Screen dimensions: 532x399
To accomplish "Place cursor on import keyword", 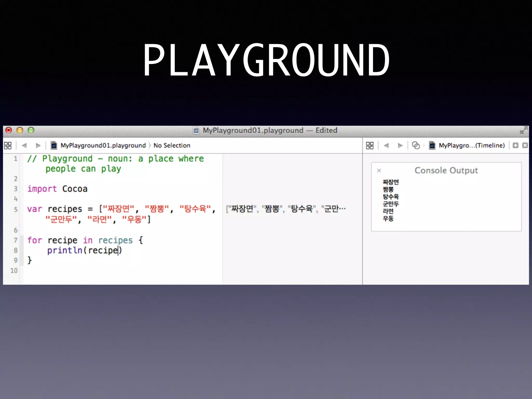I will (x=42, y=189).
